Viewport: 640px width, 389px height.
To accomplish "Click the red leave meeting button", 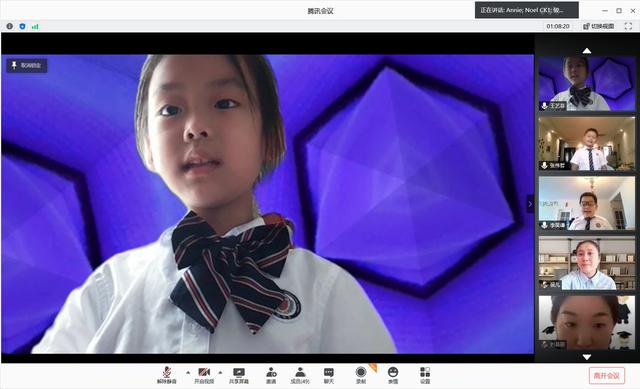I will coord(607,376).
